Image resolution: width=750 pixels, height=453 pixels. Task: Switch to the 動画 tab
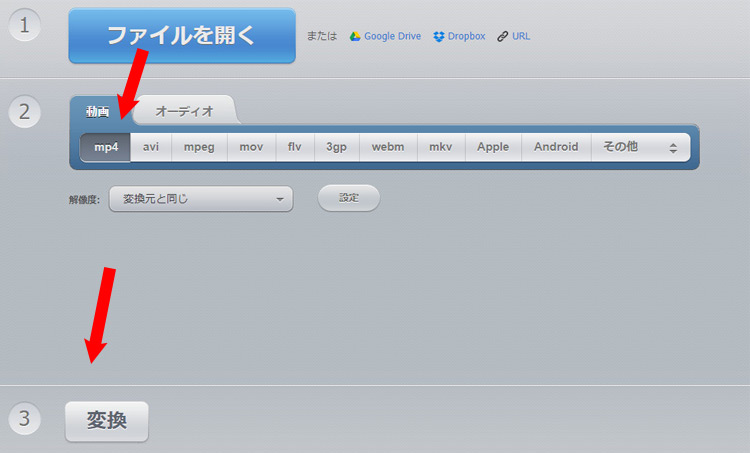click(98, 112)
